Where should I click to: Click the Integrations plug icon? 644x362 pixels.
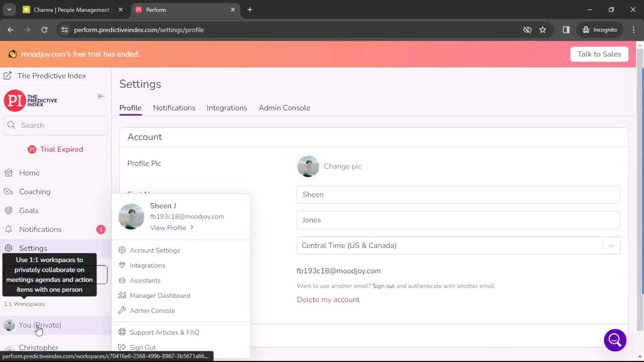tap(122, 265)
